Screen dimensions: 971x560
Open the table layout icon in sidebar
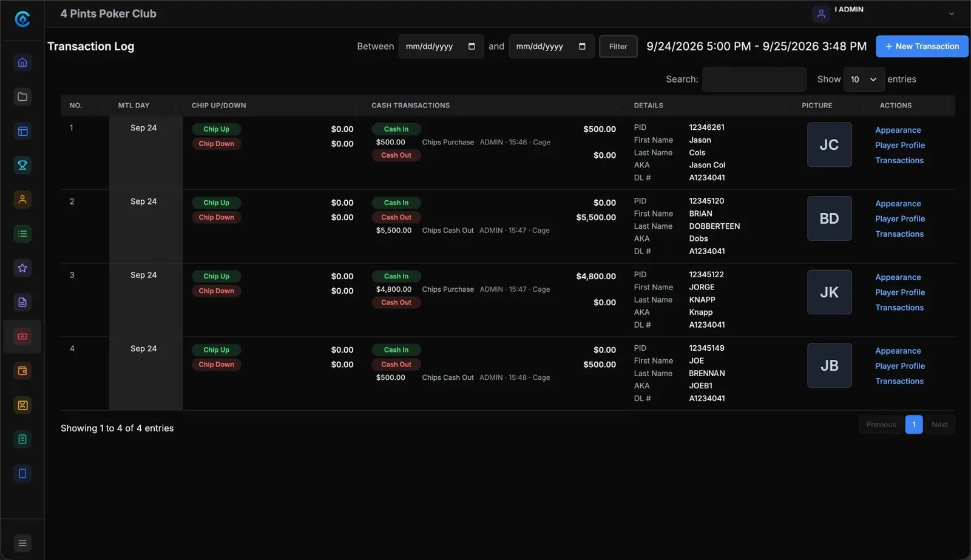coord(22,131)
